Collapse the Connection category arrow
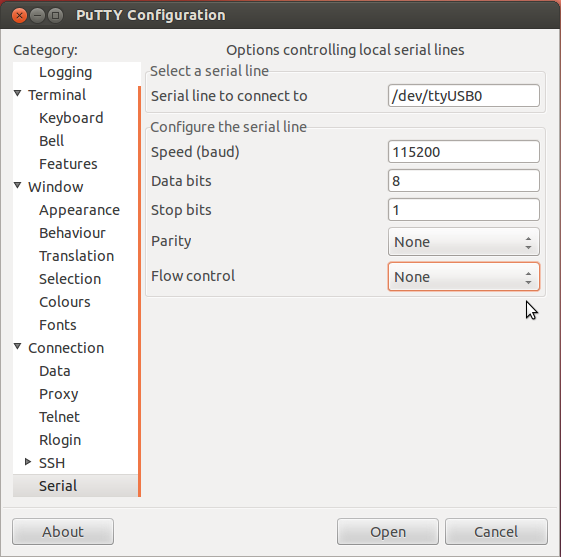This screenshot has height=557, width=561. coord(18,347)
